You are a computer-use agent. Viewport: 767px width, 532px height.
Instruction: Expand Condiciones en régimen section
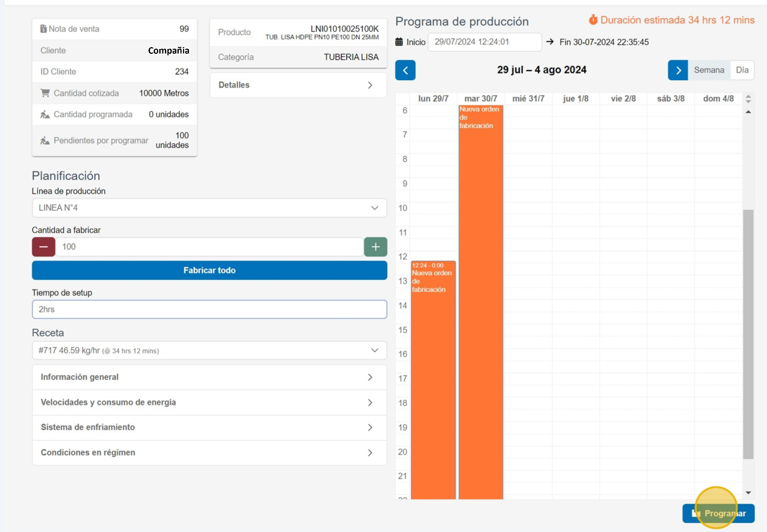[x=209, y=453]
